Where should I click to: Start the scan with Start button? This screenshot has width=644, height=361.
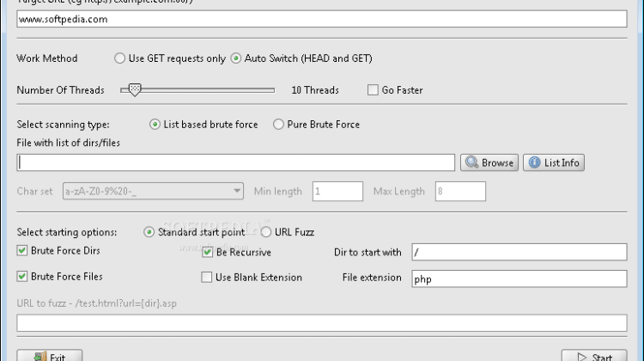coord(594,355)
